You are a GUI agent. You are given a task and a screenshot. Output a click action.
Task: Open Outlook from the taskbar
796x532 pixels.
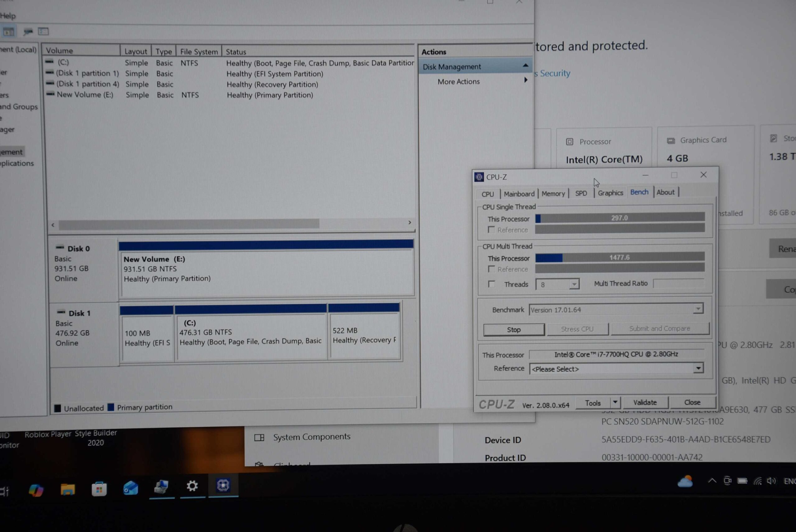click(x=131, y=488)
